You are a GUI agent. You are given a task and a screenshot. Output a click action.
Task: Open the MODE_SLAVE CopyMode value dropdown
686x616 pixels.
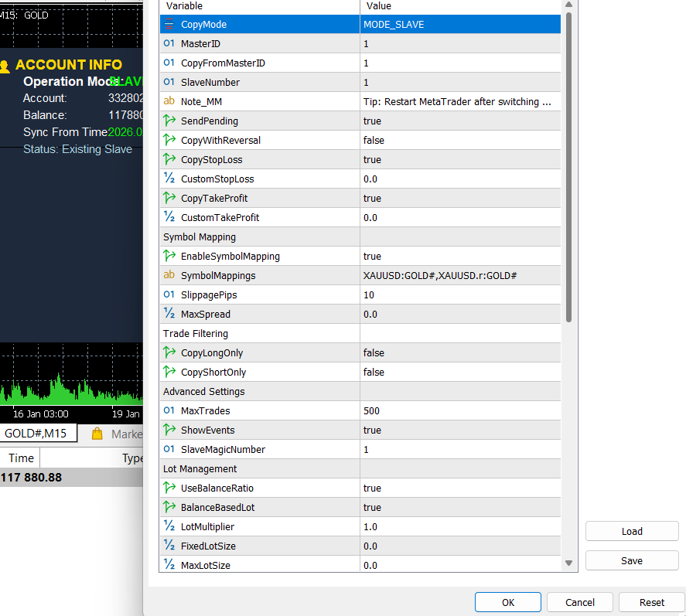[460, 25]
